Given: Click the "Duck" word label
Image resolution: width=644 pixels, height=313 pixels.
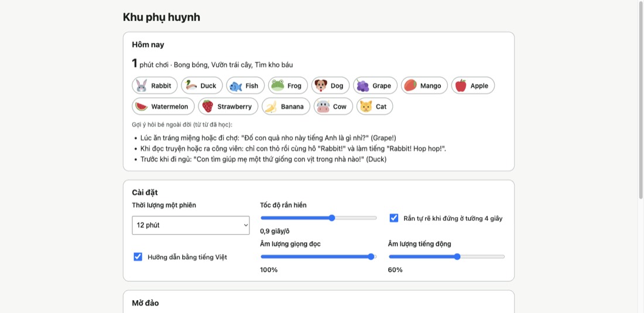Looking at the screenshot, I should [208, 86].
